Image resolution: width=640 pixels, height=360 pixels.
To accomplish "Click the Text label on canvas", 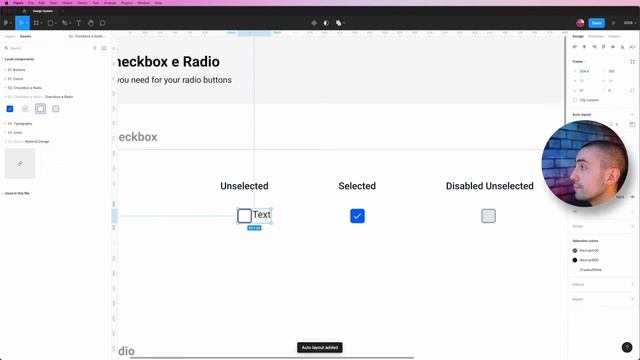I will [x=262, y=214].
